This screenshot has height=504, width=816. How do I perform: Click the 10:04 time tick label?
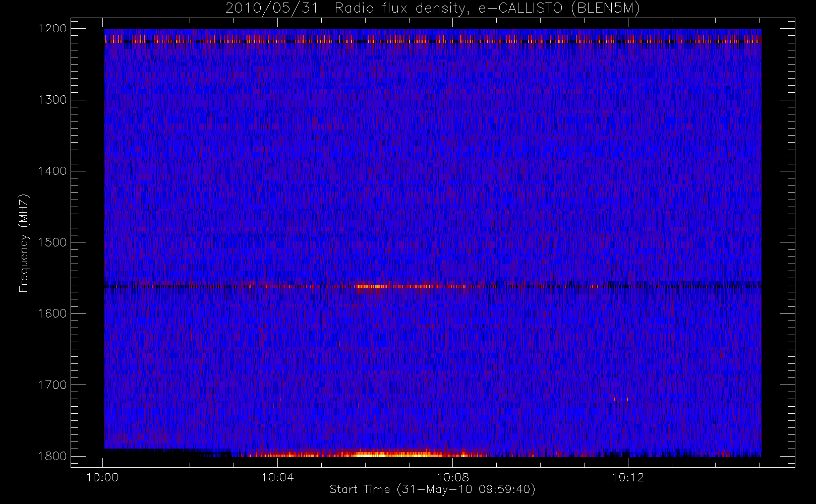coord(278,477)
